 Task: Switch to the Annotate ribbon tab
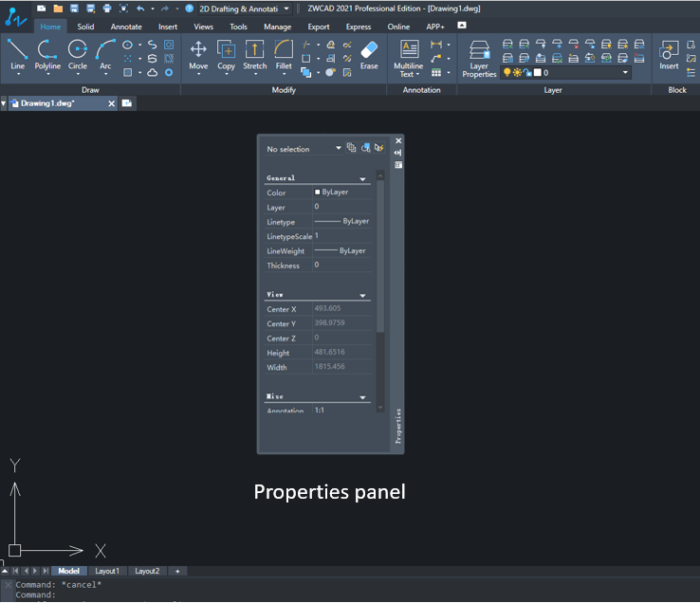pos(126,27)
